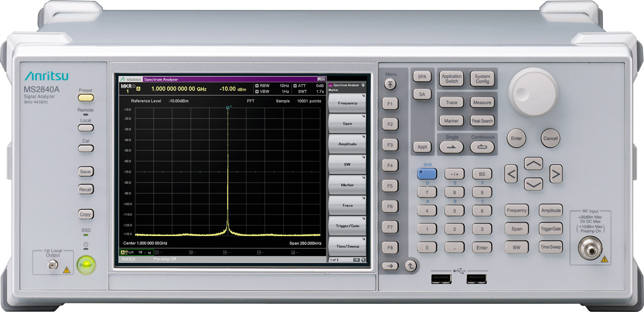This screenshot has height=312, width=644.
Task: Push hardware Amplitude key near RF Input
Action: tap(551, 211)
